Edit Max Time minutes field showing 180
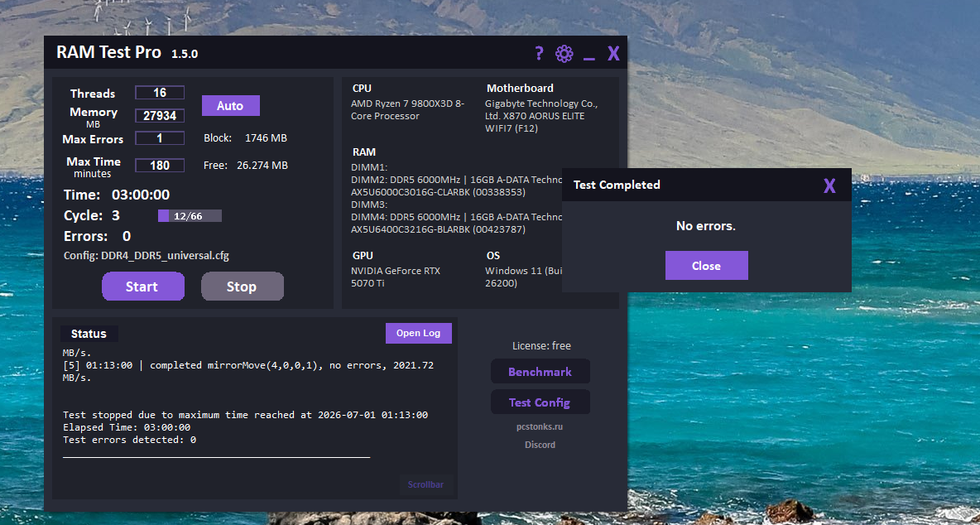980x525 pixels. 160,166
